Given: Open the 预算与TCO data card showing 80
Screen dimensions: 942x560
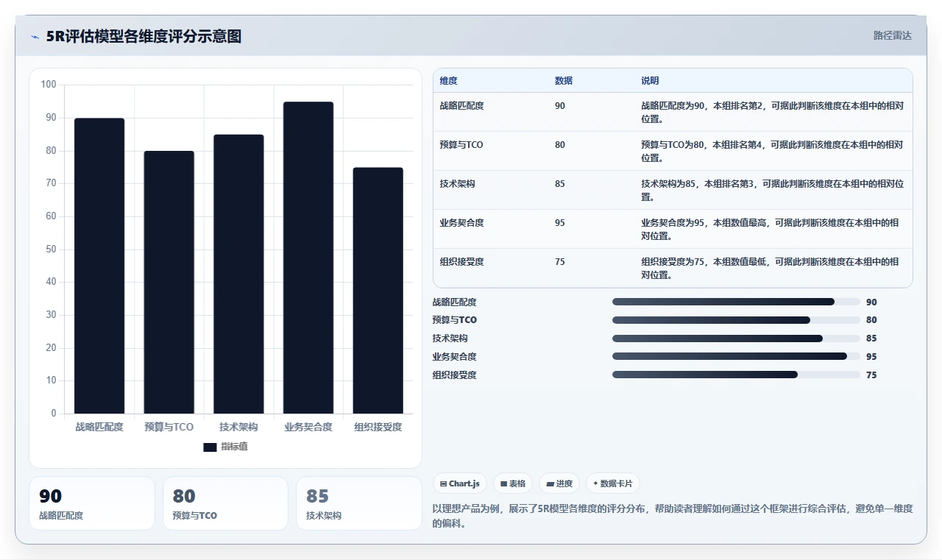Looking at the screenshot, I should (225, 503).
